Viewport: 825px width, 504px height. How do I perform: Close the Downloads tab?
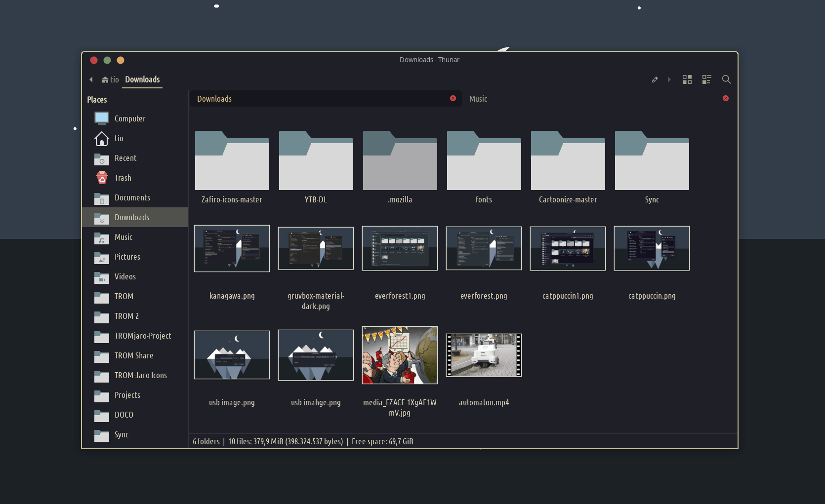(453, 98)
